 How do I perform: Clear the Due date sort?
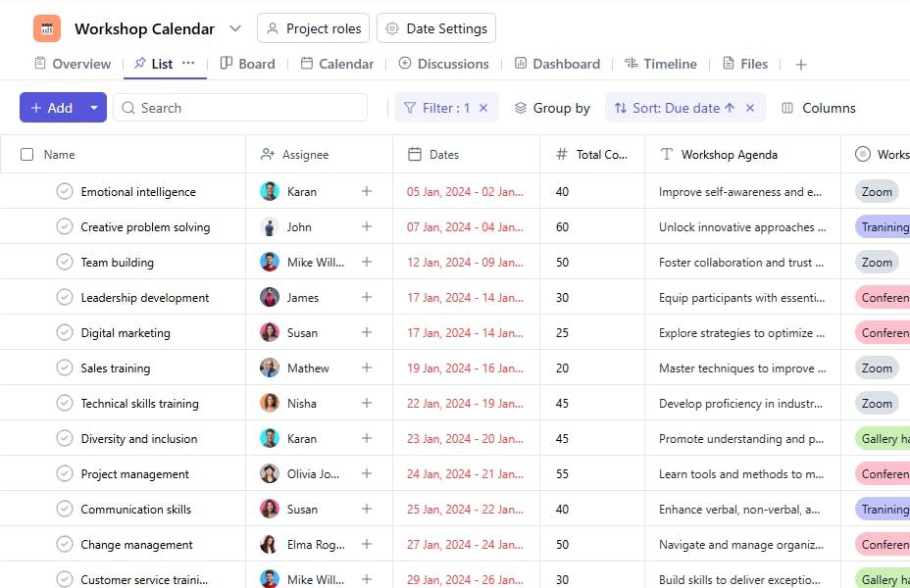(x=750, y=108)
